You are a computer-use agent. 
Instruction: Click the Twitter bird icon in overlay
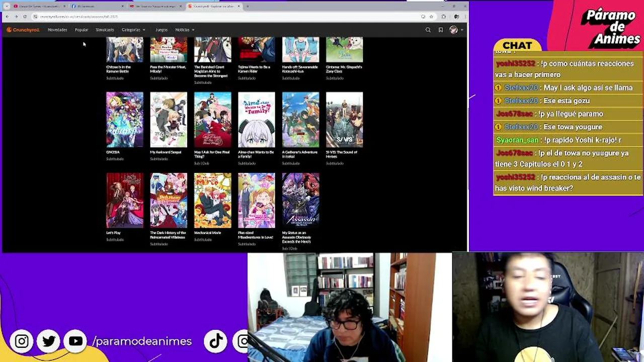click(x=49, y=341)
